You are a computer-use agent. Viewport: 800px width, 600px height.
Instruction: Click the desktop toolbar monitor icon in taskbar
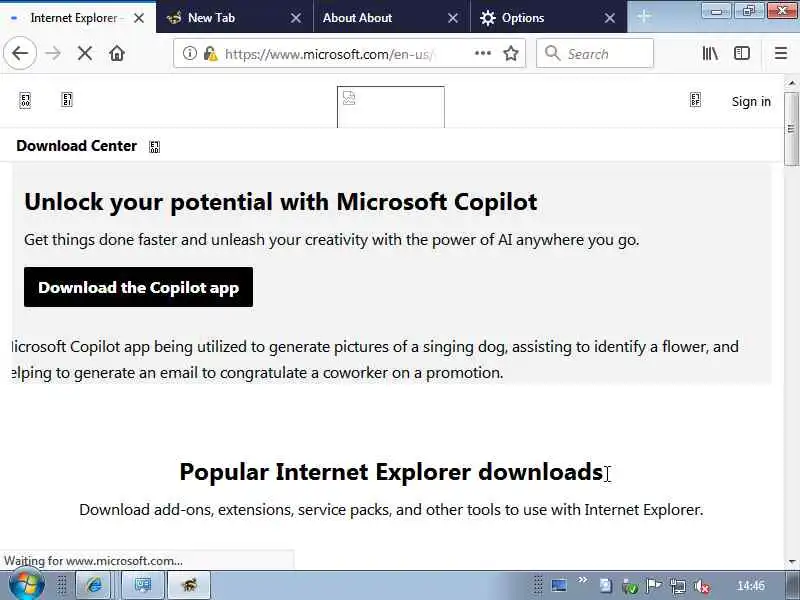coord(559,585)
